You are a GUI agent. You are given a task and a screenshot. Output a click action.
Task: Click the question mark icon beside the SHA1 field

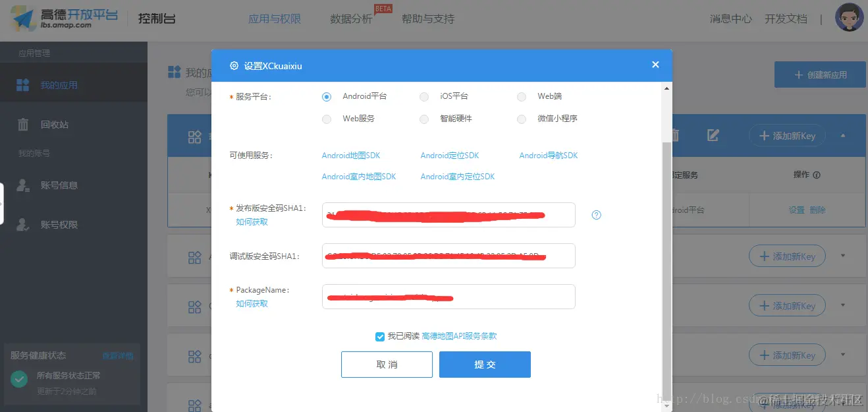(x=596, y=214)
